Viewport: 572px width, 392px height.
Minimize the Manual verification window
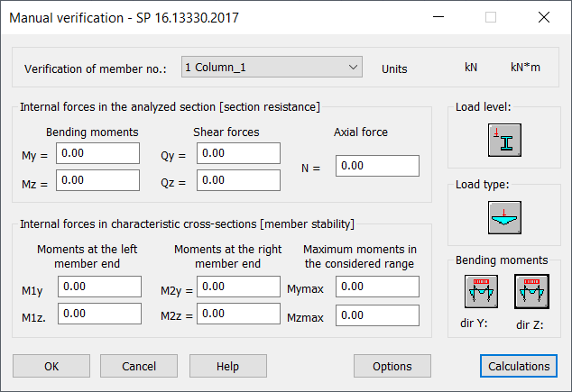click(x=438, y=17)
